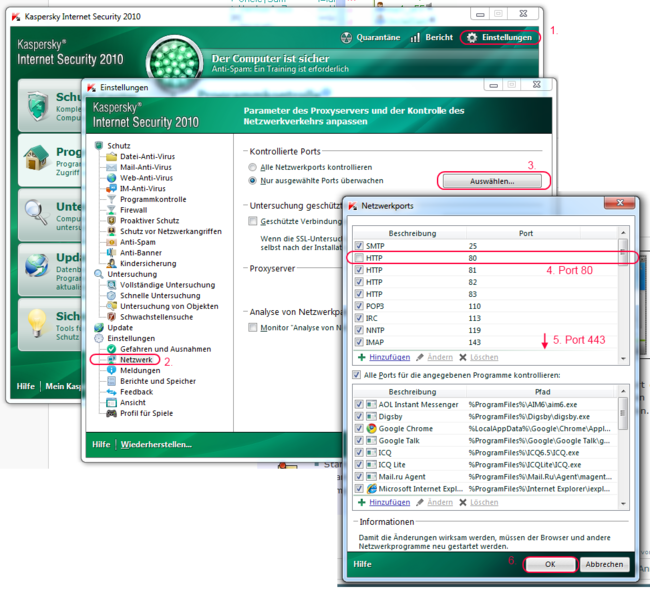The height and width of the screenshot is (591, 650).
Task: Toggle 'Alle Ports für die angegebenen Programme kontrollieren'
Action: tap(356, 375)
